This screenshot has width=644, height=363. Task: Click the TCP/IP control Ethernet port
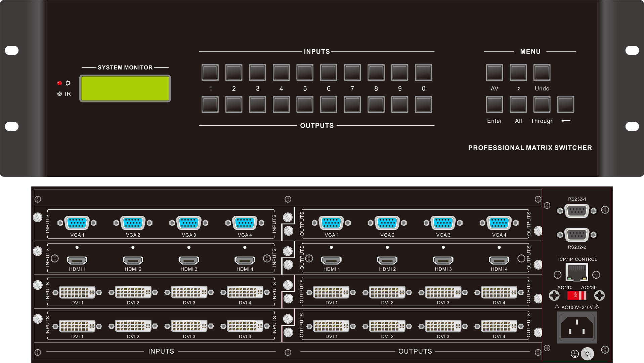(577, 272)
